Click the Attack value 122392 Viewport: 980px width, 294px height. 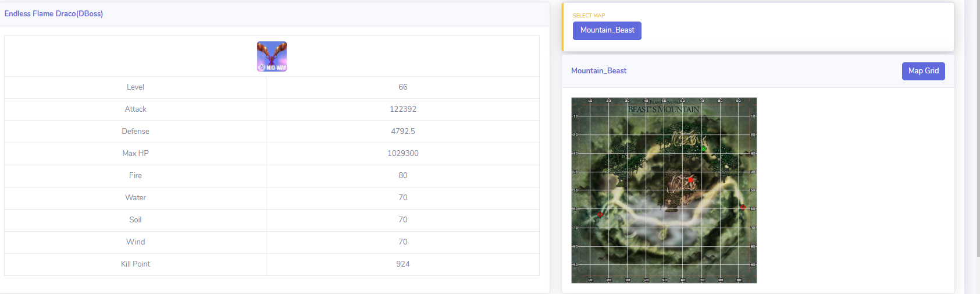click(x=402, y=109)
